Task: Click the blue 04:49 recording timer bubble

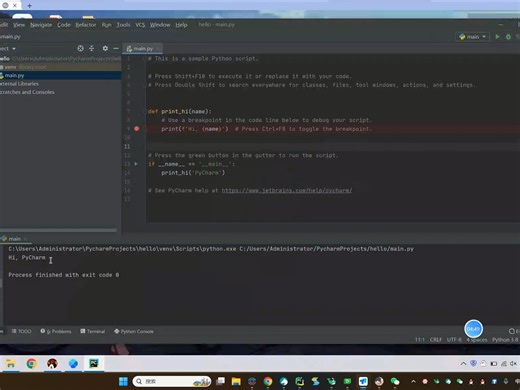Action: [473, 329]
